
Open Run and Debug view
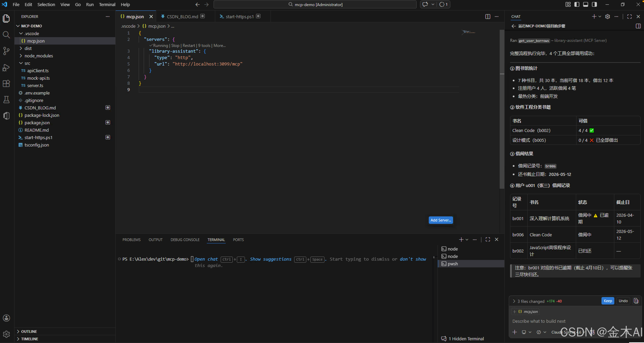pyautogui.click(x=6, y=68)
